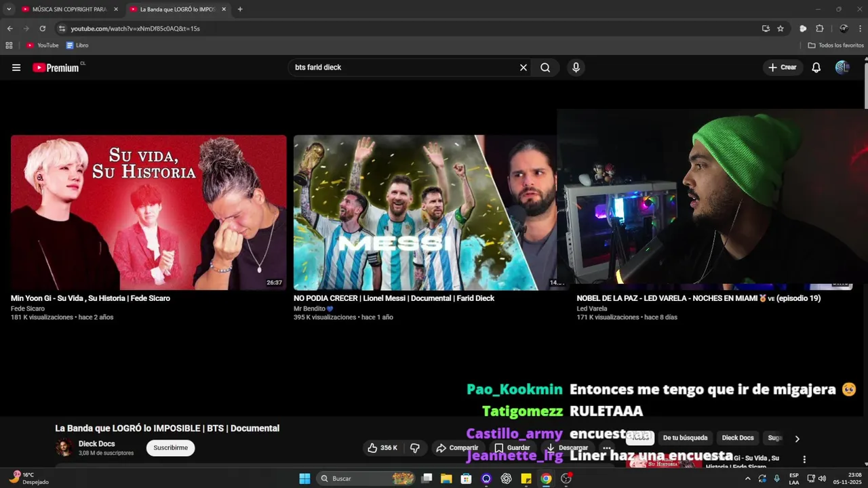Open Chrome three-dot menu
Viewport: 868px width, 488px height.
coord(861,28)
